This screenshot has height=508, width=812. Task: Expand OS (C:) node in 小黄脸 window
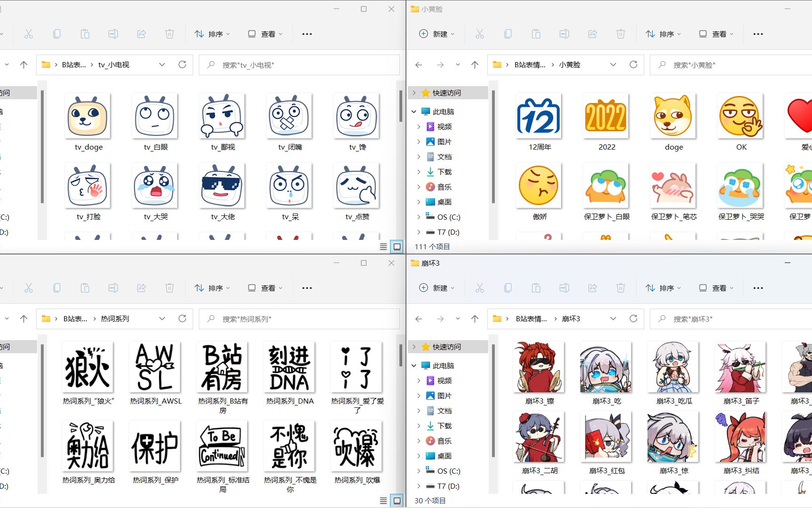coord(419,217)
